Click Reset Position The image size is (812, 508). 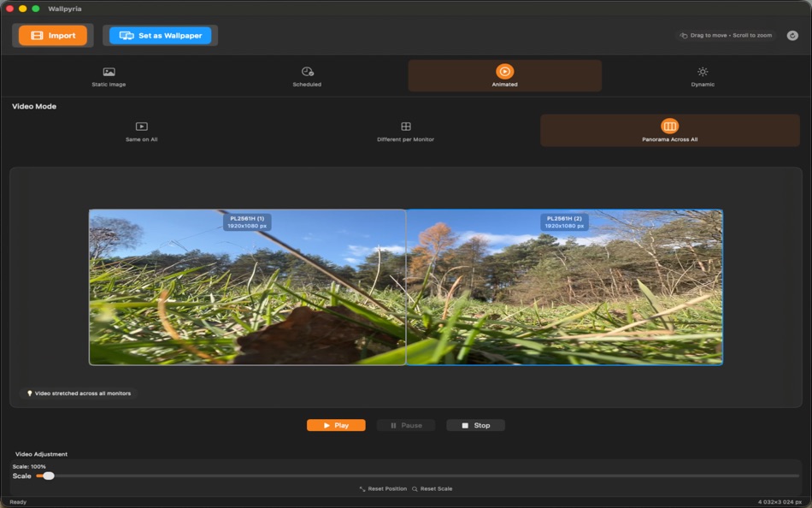383,489
